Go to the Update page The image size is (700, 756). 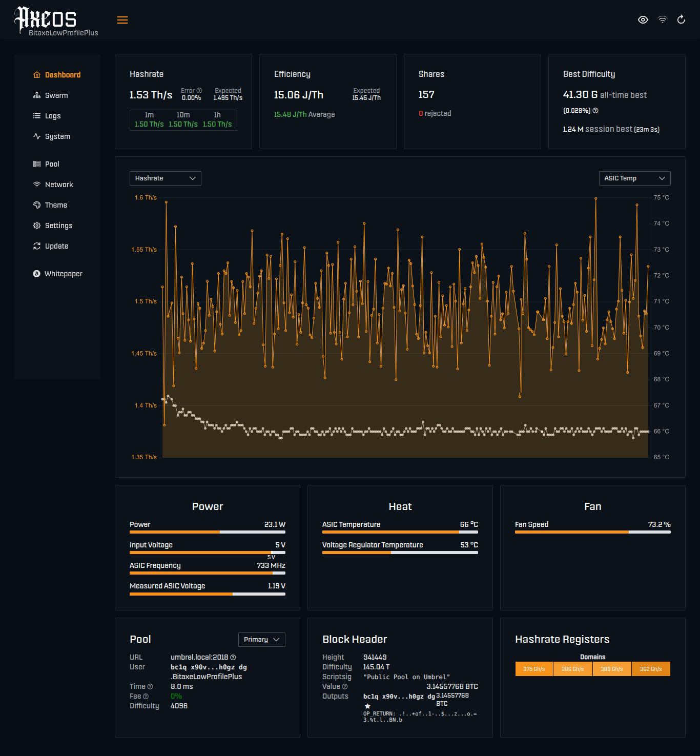pos(57,246)
